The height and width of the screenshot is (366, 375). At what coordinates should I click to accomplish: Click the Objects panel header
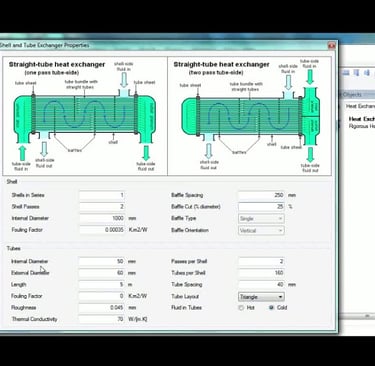coord(357,94)
